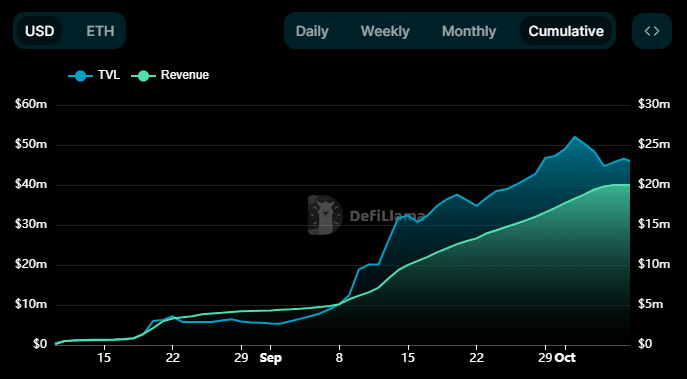
Task: Select the Daily view
Action: coord(312,31)
